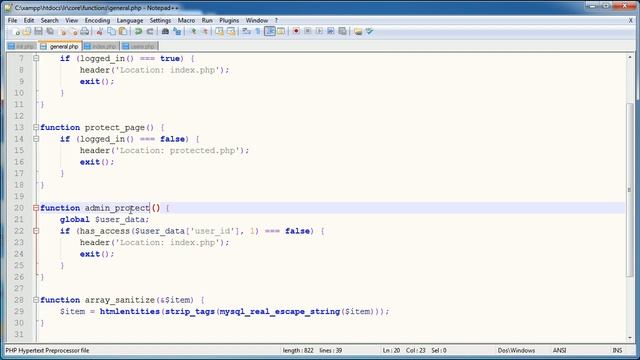Open Find with the binoculars icon
This screenshot has width=640, height=360.
165,31
